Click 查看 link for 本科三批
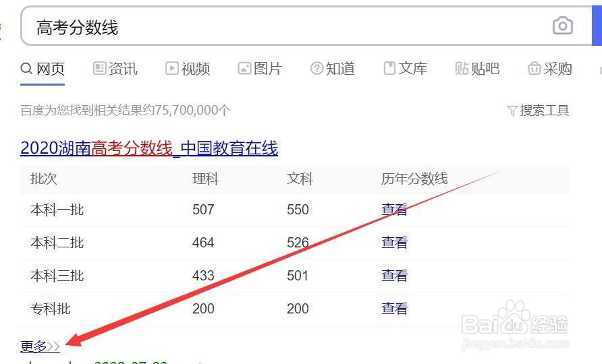 pos(394,276)
